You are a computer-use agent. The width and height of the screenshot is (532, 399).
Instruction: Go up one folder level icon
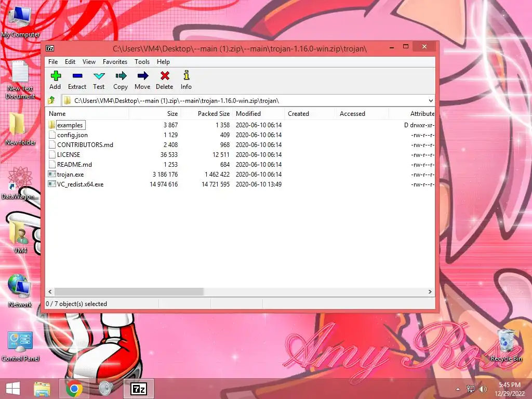tap(51, 100)
